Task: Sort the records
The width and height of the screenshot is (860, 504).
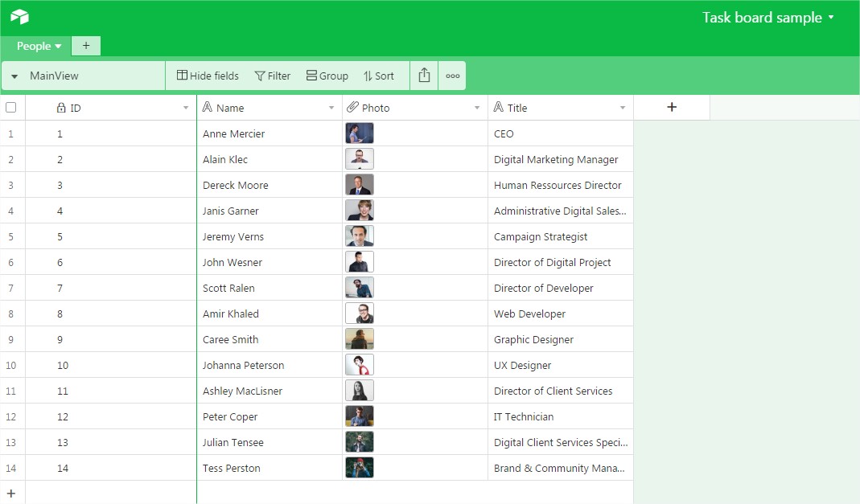Action: coord(378,76)
